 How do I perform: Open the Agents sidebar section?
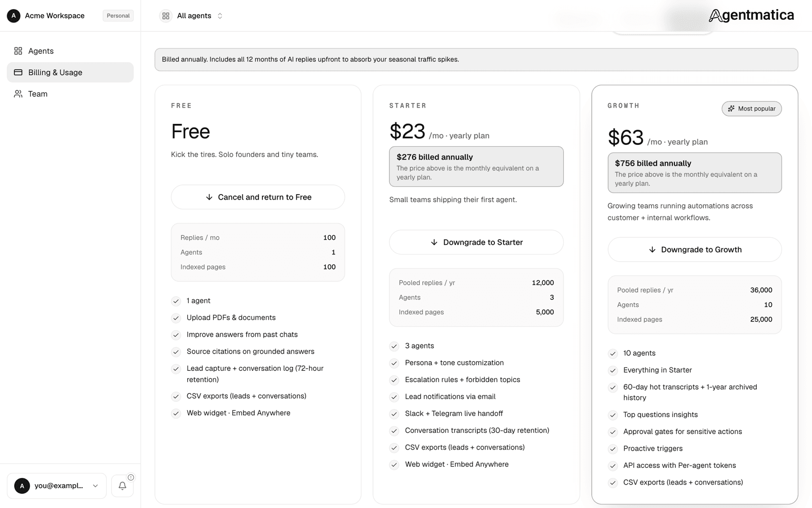(70, 51)
